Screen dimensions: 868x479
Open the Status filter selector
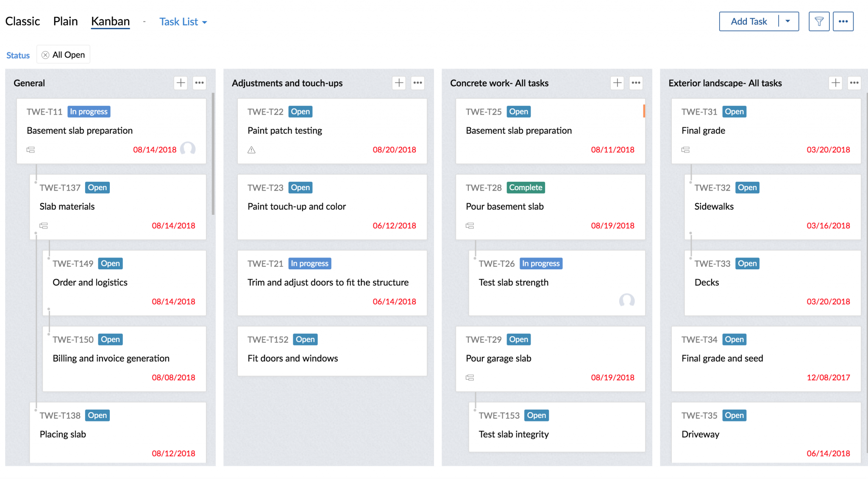[18, 55]
